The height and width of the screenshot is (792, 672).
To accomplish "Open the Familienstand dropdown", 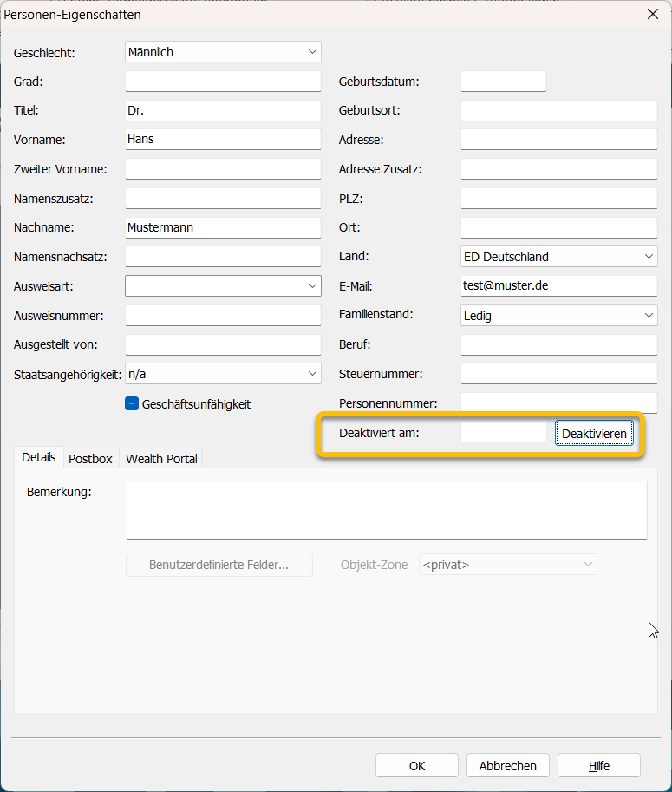I will (558, 316).
